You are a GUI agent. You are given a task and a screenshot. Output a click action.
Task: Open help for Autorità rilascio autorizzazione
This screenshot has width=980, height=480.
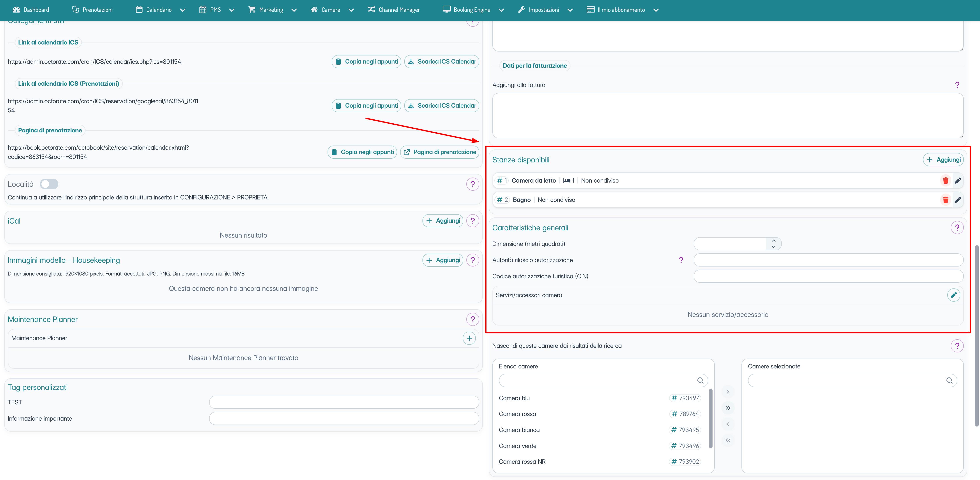(681, 260)
